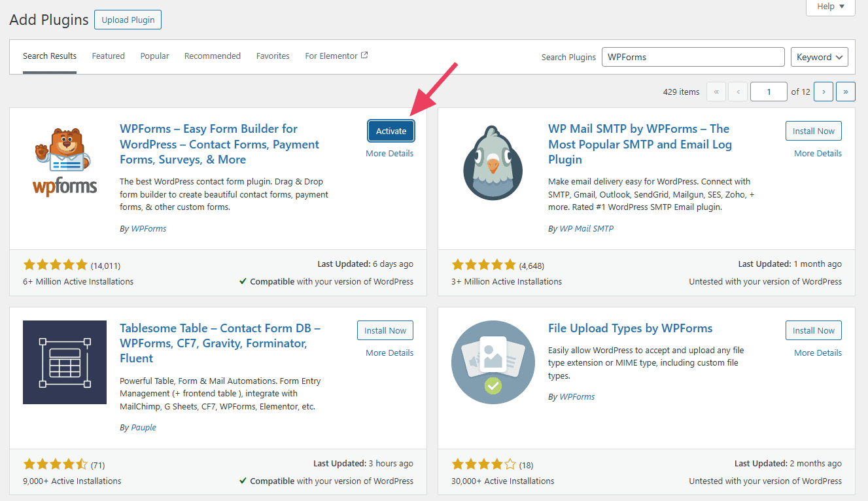This screenshot has width=868, height=501.
Task: Expand the Help dropdown tab
Action: click(831, 7)
